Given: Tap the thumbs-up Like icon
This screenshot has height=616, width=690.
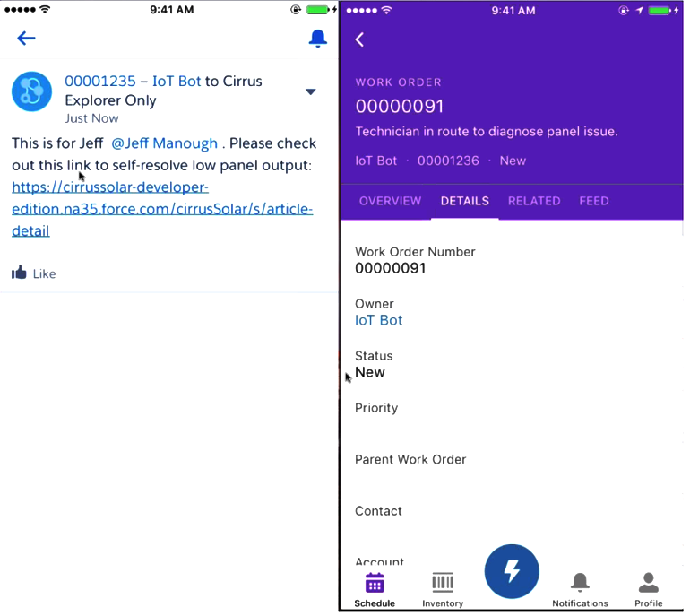Looking at the screenshot, I should click(x=19, y=273).
